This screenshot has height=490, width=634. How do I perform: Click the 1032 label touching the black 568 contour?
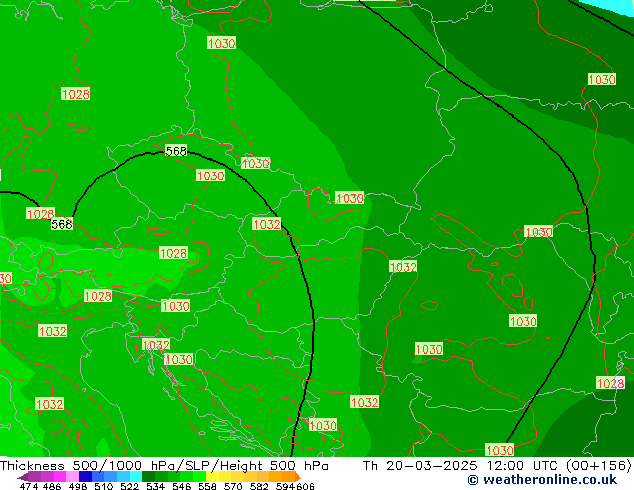point(266,224)
